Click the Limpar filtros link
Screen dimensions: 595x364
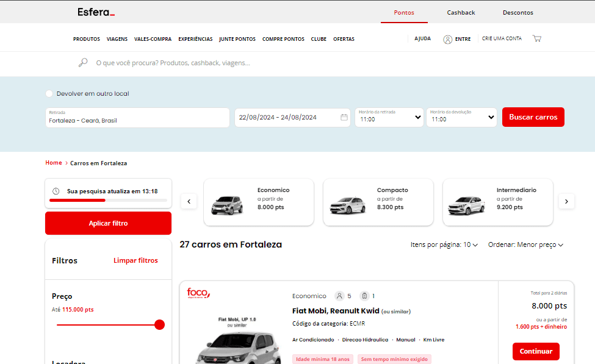click(135, 260)
